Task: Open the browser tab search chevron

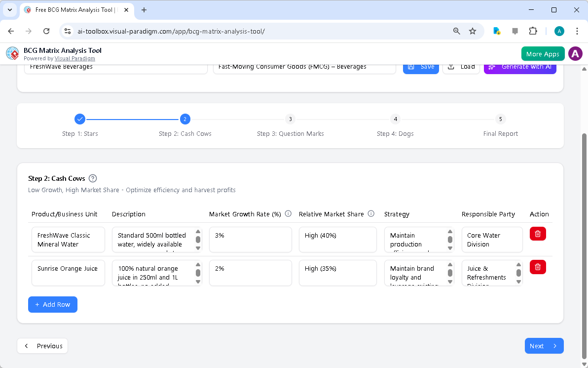Action: click(10, 10)
